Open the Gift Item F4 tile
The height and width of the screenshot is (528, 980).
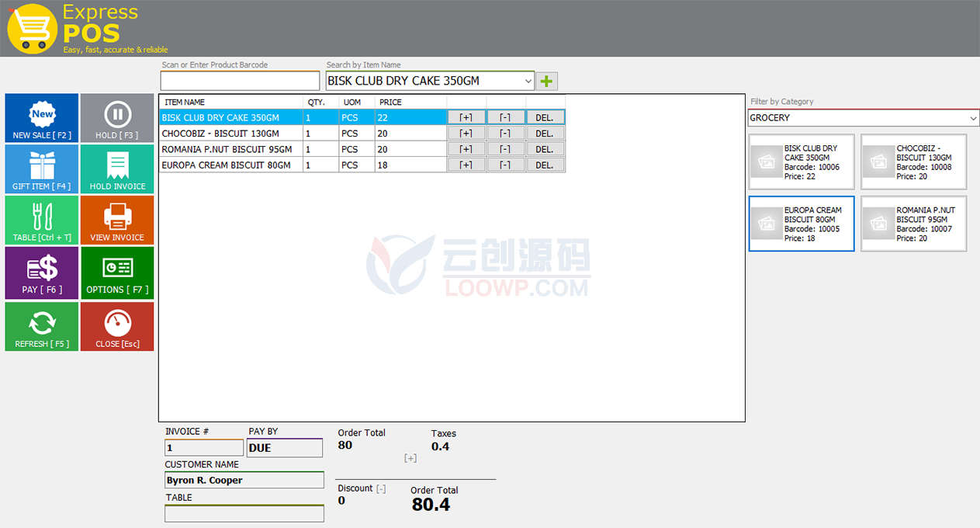(x=42, y=169)
